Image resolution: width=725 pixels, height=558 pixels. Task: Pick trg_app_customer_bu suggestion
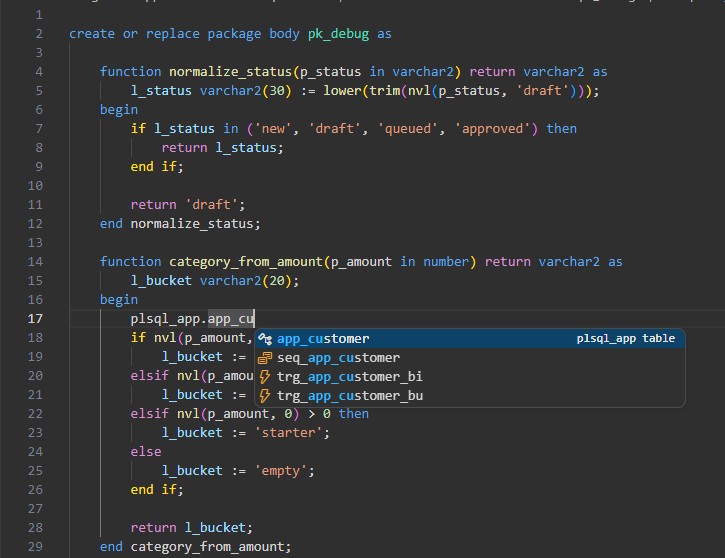point(470,396)
